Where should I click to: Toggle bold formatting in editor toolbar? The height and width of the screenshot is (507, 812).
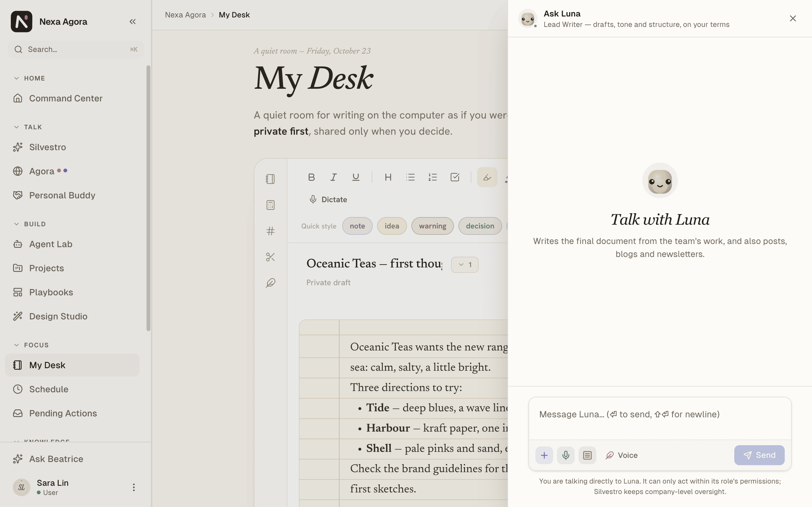click(x=311, y=177)
